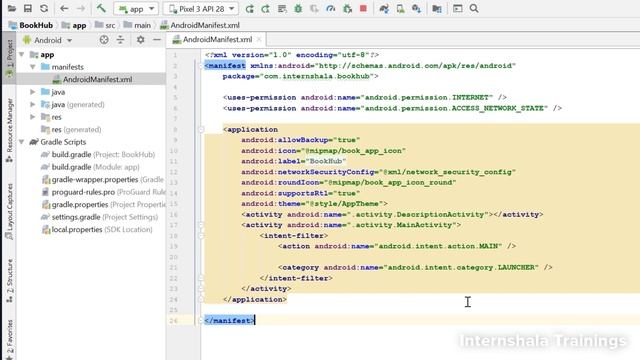640x360 pixels.
Task: Click Attach Debugger to Android Process icon
Action: (347, 9)
